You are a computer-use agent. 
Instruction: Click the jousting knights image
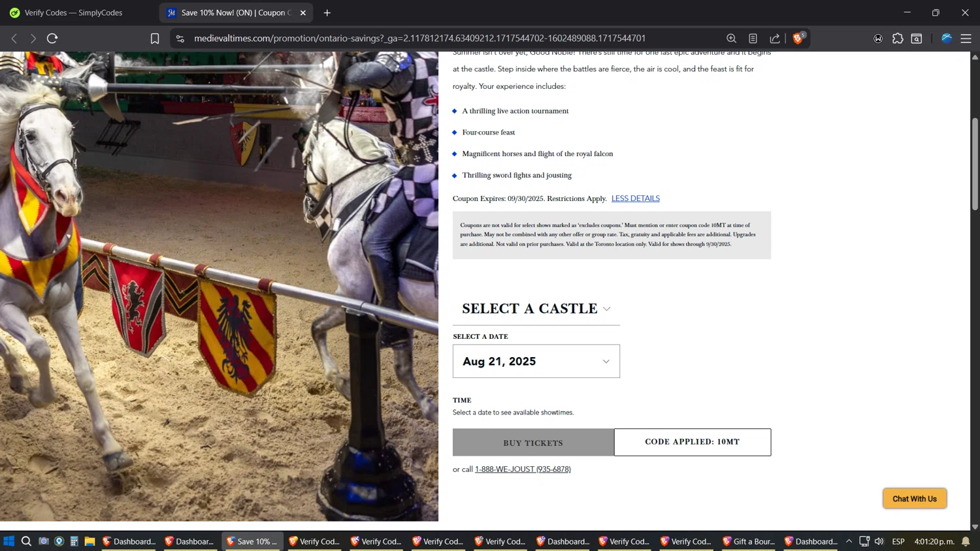[219, 286]
